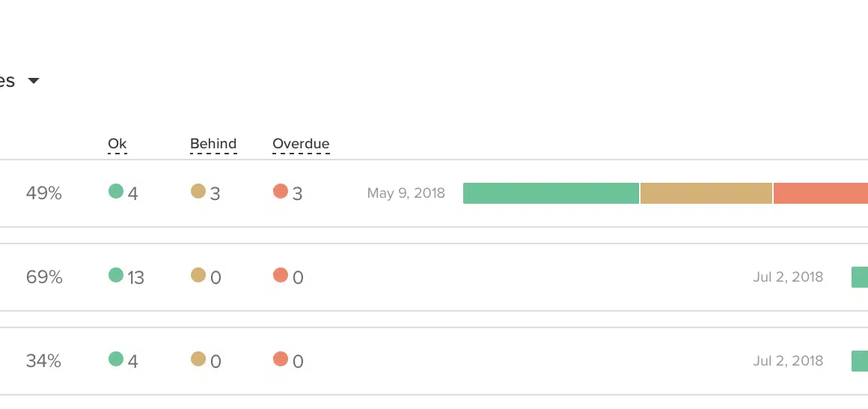868x409 pixels.
Task: Select green segment of May 9 progress bar
Action: [551, 193]
